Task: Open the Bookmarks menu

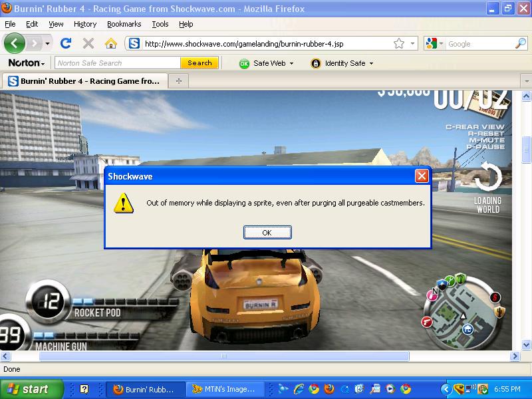Action: (124, 24)
